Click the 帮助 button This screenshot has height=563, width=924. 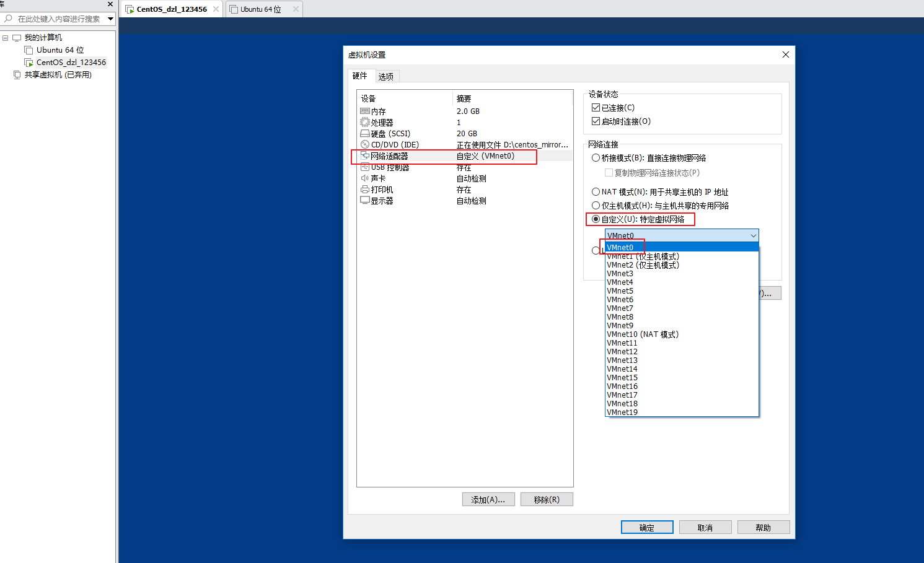tap(763, 528)
